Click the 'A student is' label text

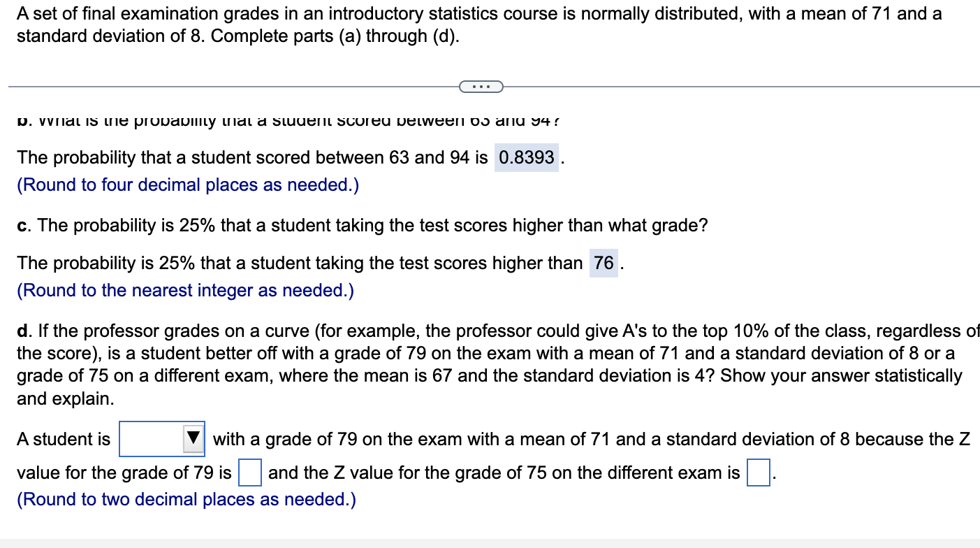(64, 439)
